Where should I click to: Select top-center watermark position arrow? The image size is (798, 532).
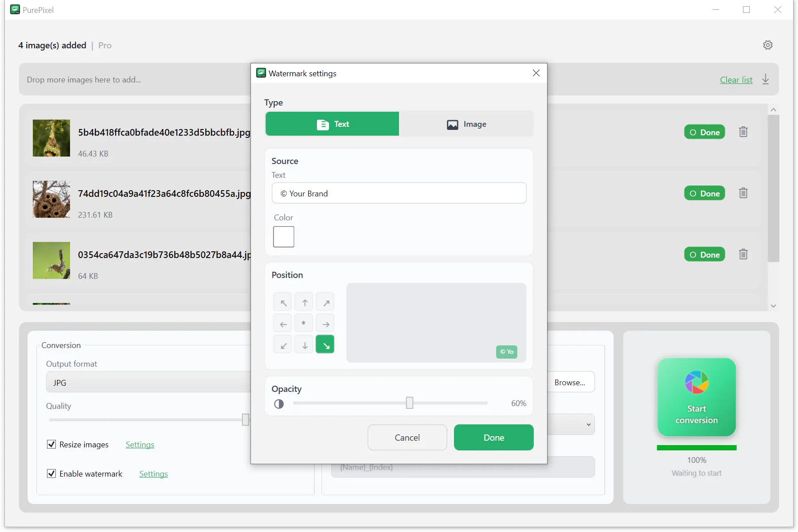coord(304,302)
